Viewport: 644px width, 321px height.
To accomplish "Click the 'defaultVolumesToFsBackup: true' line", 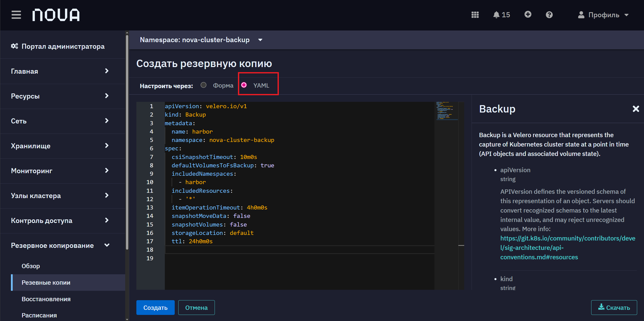I will pyautogui.click(x=223, y=165).
